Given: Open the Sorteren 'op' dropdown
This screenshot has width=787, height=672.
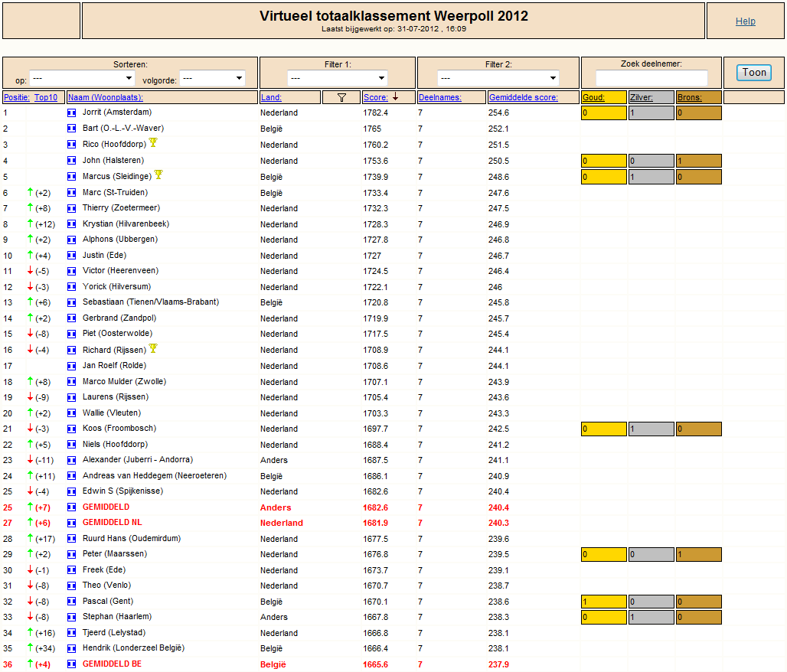Looking at the screenshot, I should click(x=83, y=78).
